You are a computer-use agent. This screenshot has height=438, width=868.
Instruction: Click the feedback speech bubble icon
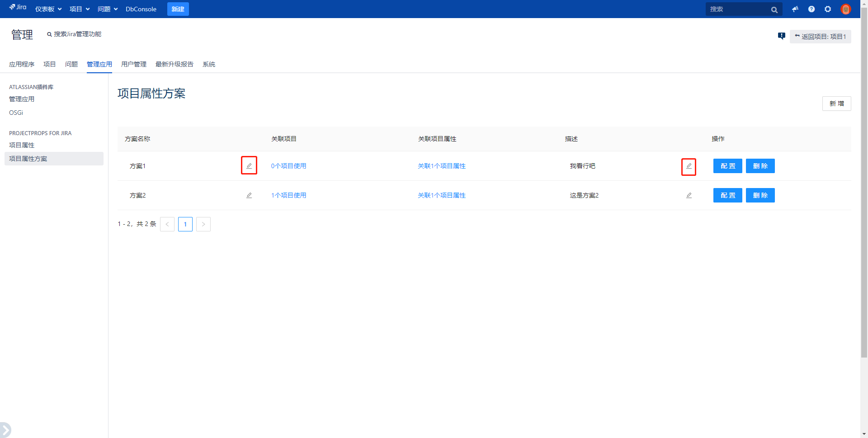(x=781, y=36)
